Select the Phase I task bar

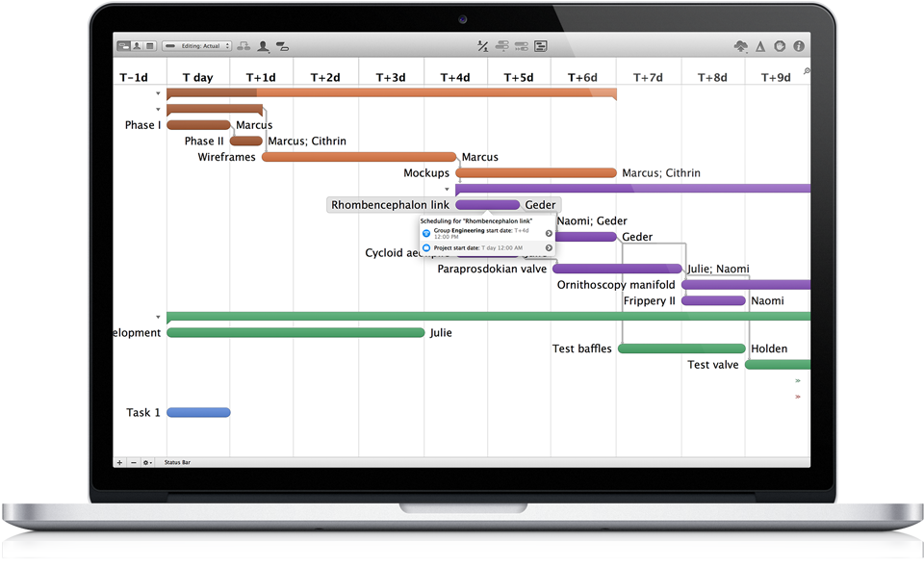pyautogui.click(x=198, y=125)
